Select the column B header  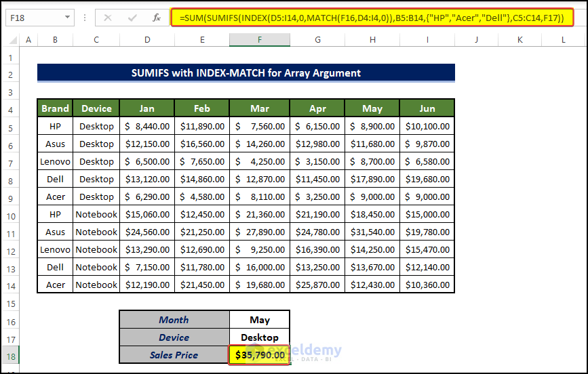click(55, 41)
